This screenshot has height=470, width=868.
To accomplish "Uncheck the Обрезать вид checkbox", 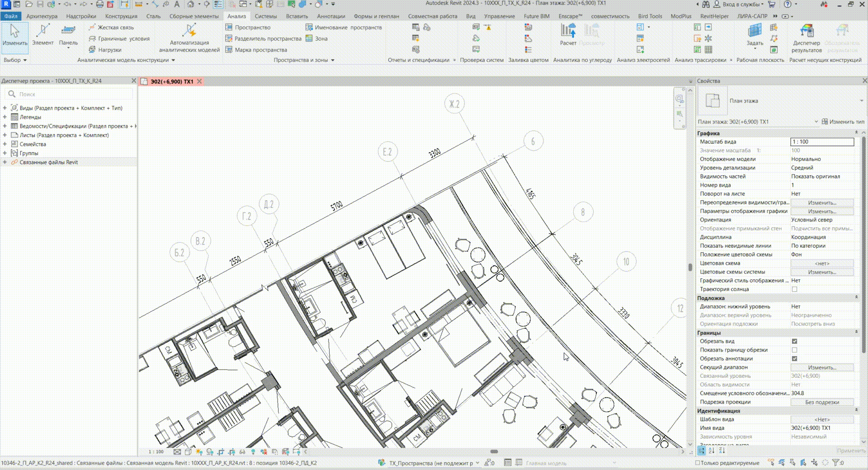I will click(794, 341).
